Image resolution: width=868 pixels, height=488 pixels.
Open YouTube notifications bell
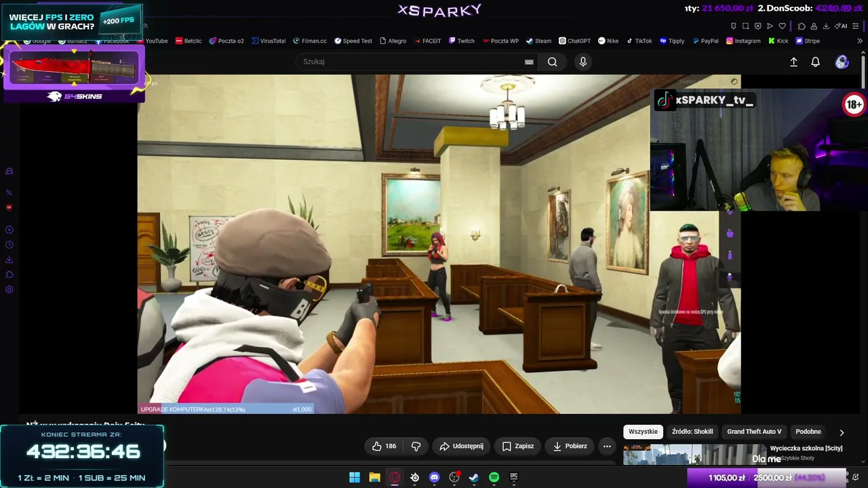[x=816, y=62]
